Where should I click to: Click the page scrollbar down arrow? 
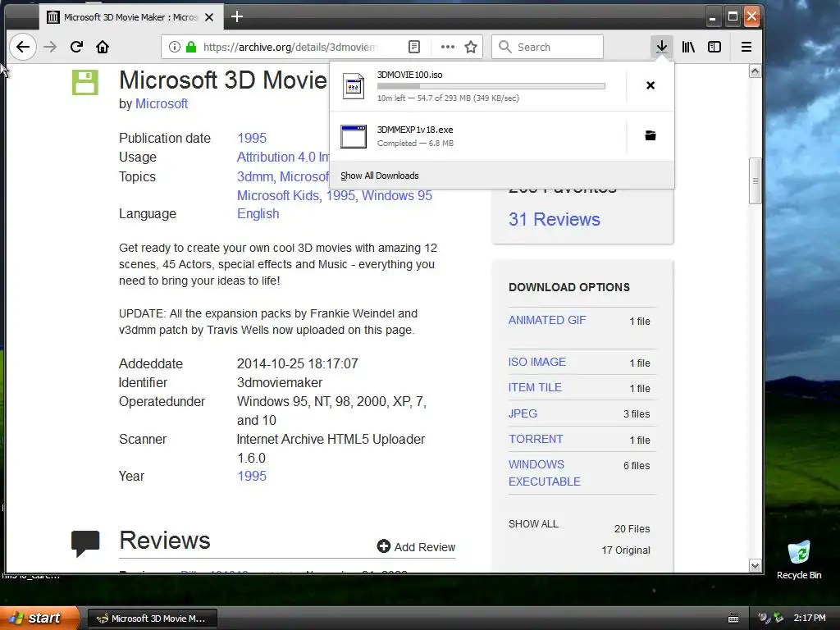pos(756,566)
